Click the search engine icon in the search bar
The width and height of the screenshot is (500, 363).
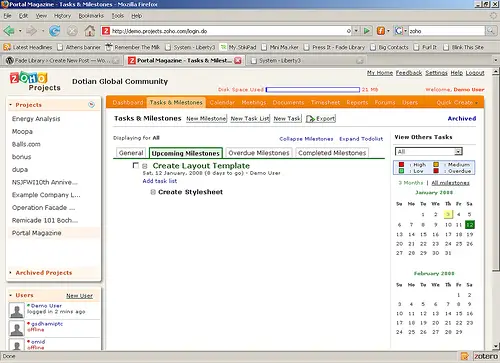[398, 31]
